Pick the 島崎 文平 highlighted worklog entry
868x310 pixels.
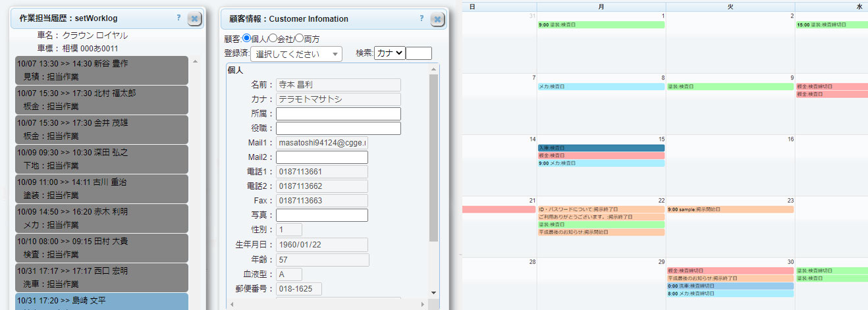[x=101, y=301]
